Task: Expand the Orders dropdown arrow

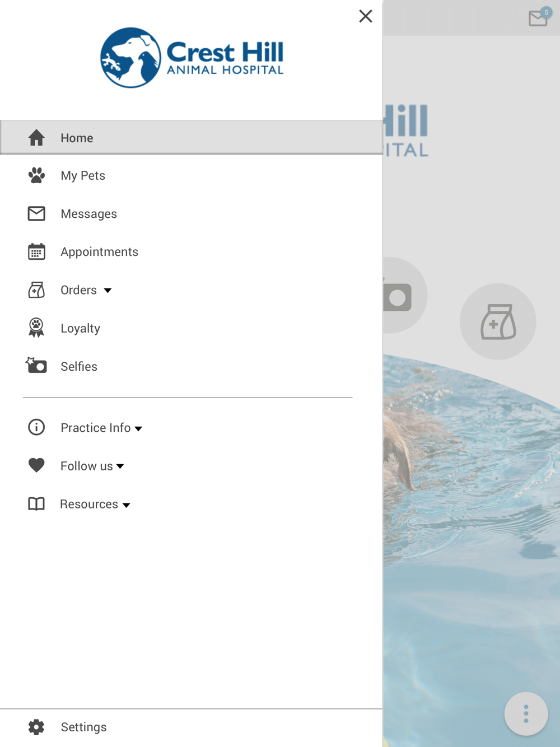Action: pyautogui.click(x=108, y=291)
